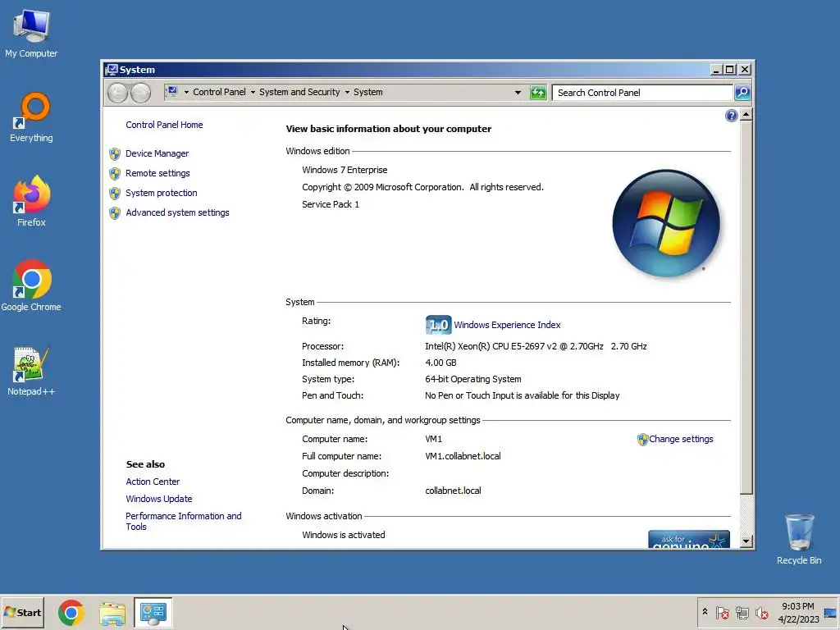840x630 pixels.
Task: Click the network tray icon
Action: tap(742, 612)
